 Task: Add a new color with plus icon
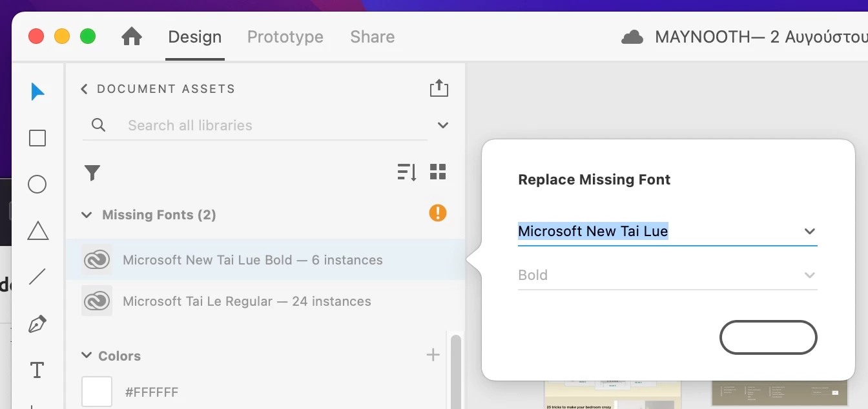(433, 355)
